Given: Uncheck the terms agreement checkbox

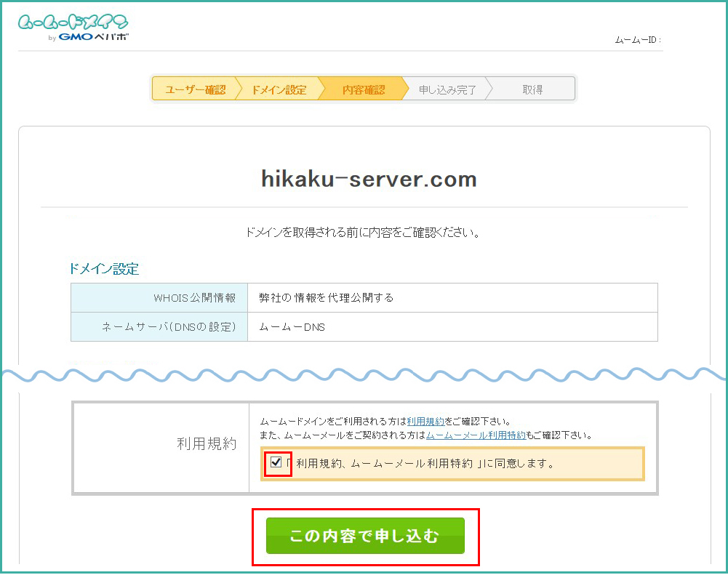Looking at the screenshot, I should pos(276,462).
